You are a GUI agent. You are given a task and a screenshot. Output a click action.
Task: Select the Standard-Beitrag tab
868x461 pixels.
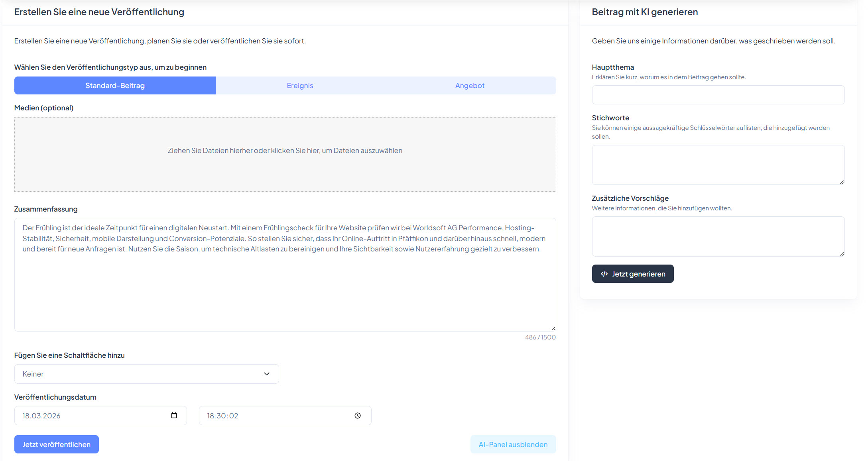[x=115, y=86]
